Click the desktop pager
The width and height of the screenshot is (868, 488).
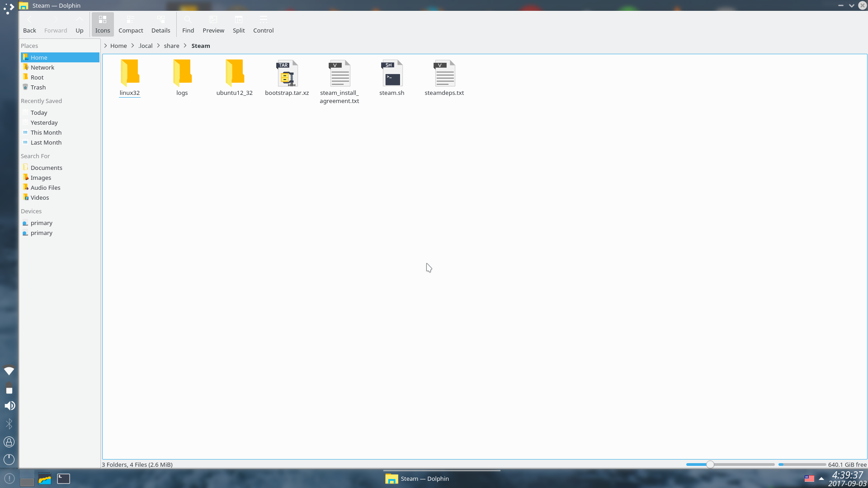(27, 479)
